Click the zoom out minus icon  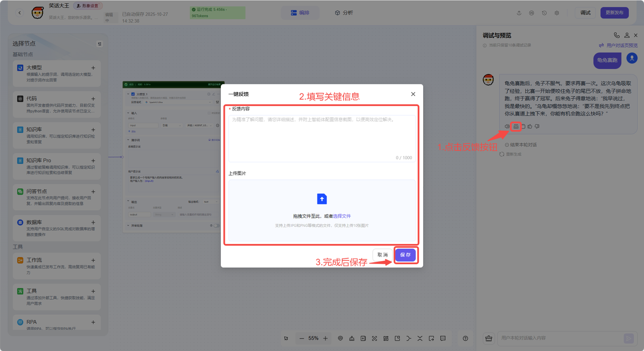point(301,338)
